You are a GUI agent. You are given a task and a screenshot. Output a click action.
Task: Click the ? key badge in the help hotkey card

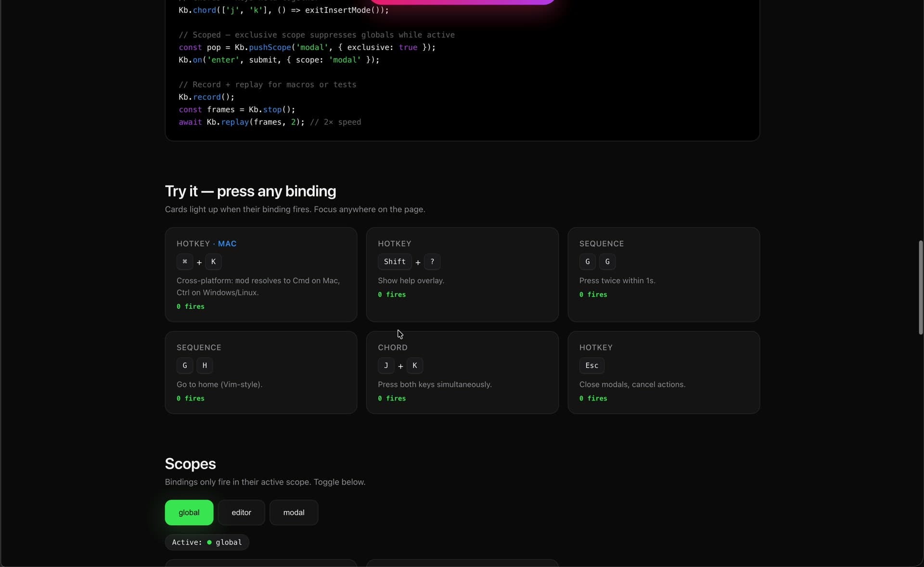pos(433,262)
